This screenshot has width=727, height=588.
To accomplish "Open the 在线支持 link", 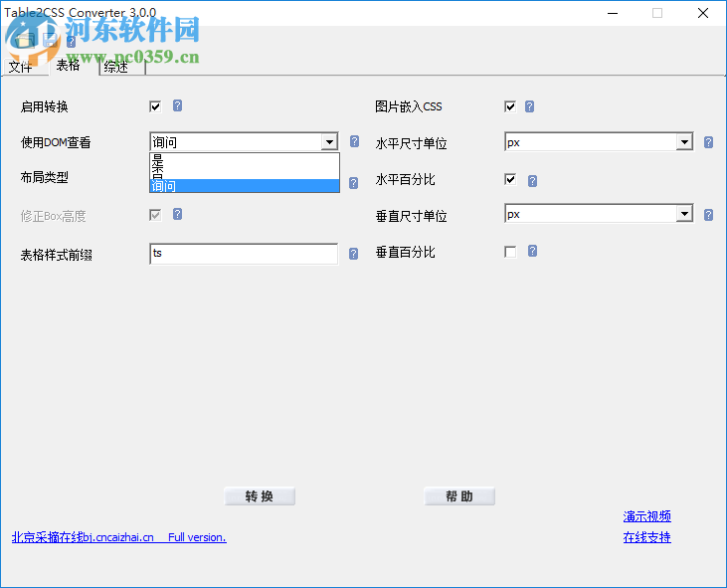I will (x=646, y=537).
